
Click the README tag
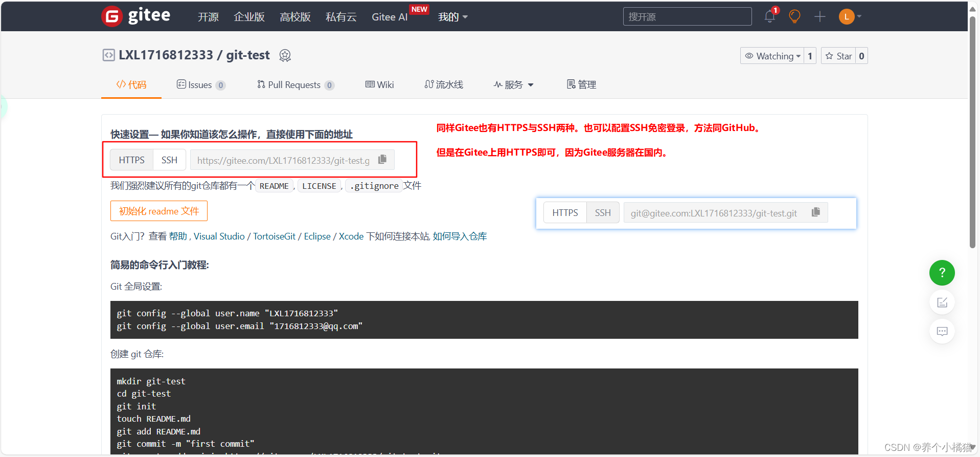click(274, 186)
